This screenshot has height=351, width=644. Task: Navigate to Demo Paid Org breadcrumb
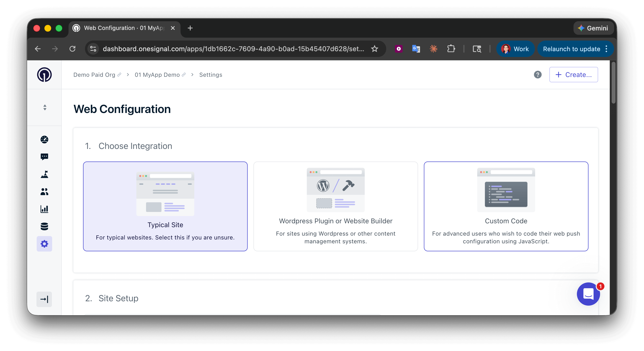(x=94, y=75)
